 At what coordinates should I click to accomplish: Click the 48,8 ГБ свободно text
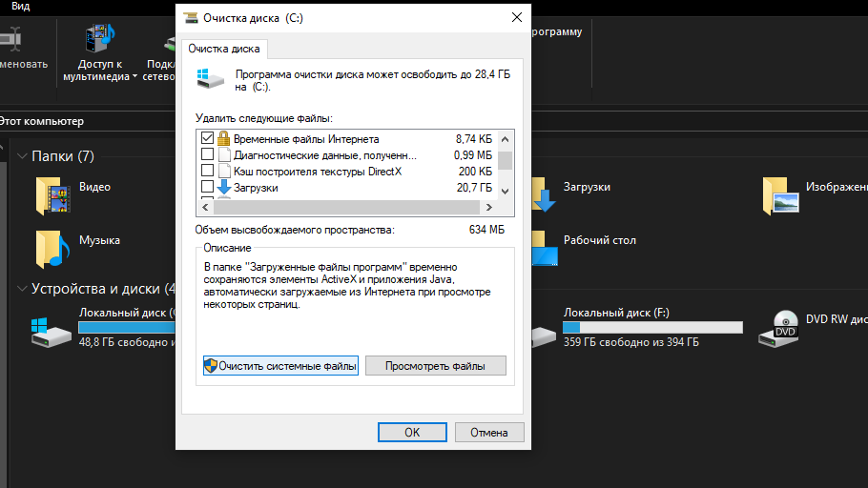tap(123, 342)
